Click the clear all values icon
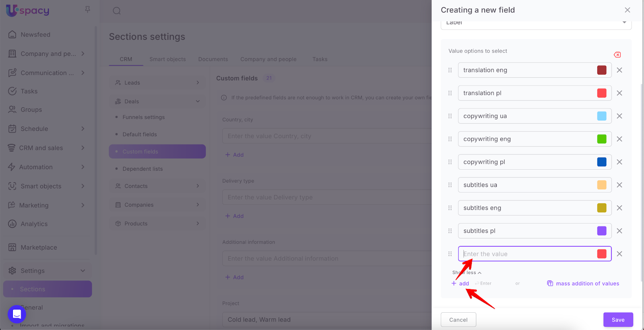644x330 pixels. [617, 55]
